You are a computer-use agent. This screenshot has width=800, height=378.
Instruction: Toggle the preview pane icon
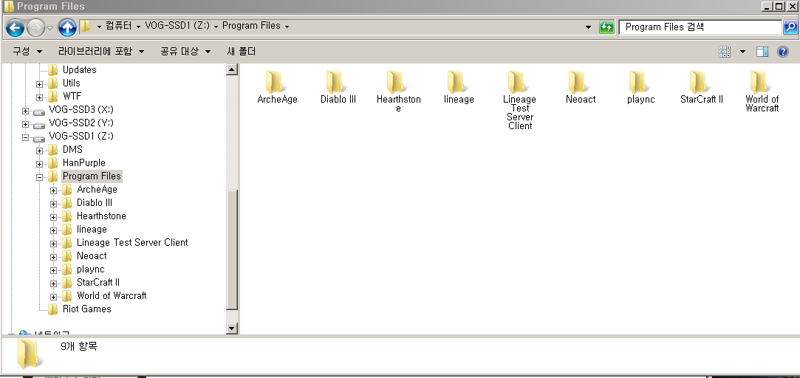pos(762,52)
